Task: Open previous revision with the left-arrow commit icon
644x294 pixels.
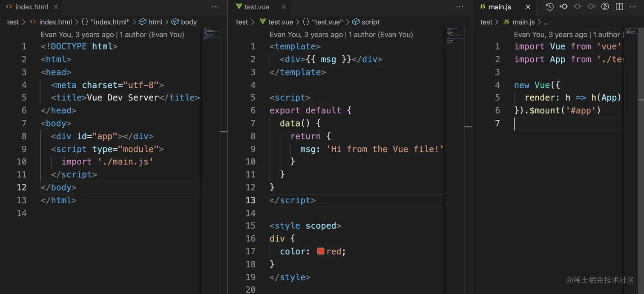Action: 563,7
